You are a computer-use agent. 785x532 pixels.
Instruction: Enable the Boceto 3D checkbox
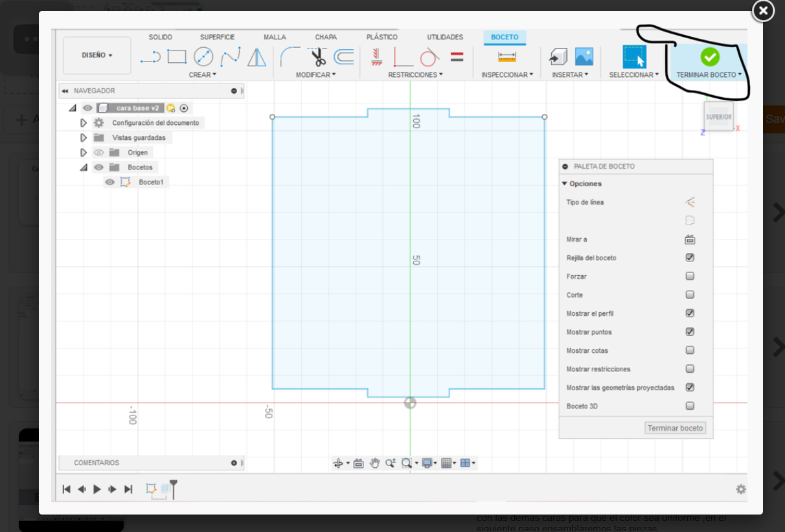pyautogui.click(x=690, y=406)
